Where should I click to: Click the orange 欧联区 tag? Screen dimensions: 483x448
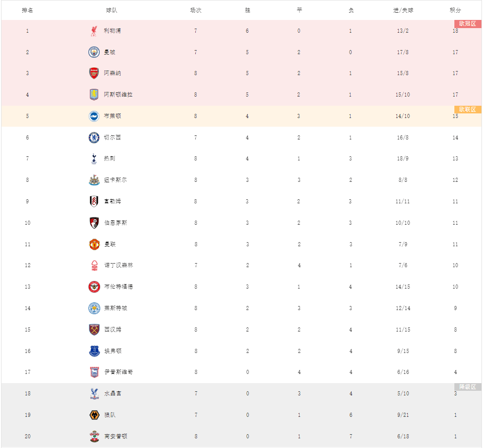(468, 110)
